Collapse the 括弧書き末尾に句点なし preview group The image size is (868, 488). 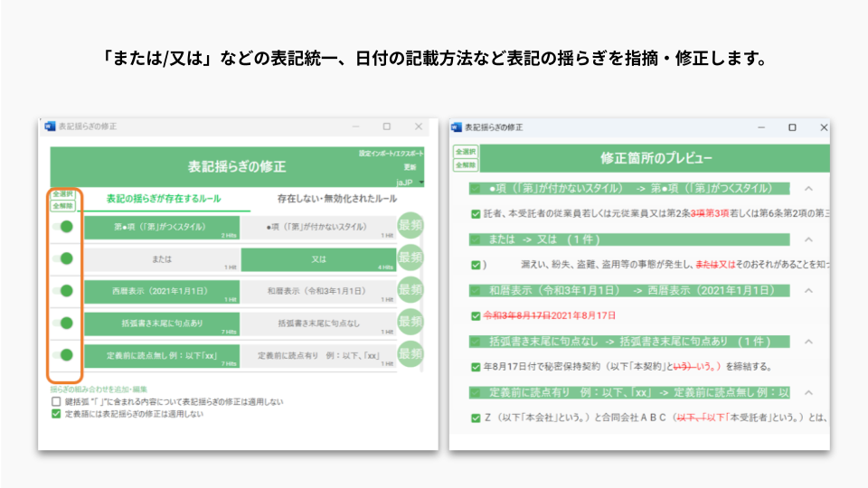coord(808,342)
